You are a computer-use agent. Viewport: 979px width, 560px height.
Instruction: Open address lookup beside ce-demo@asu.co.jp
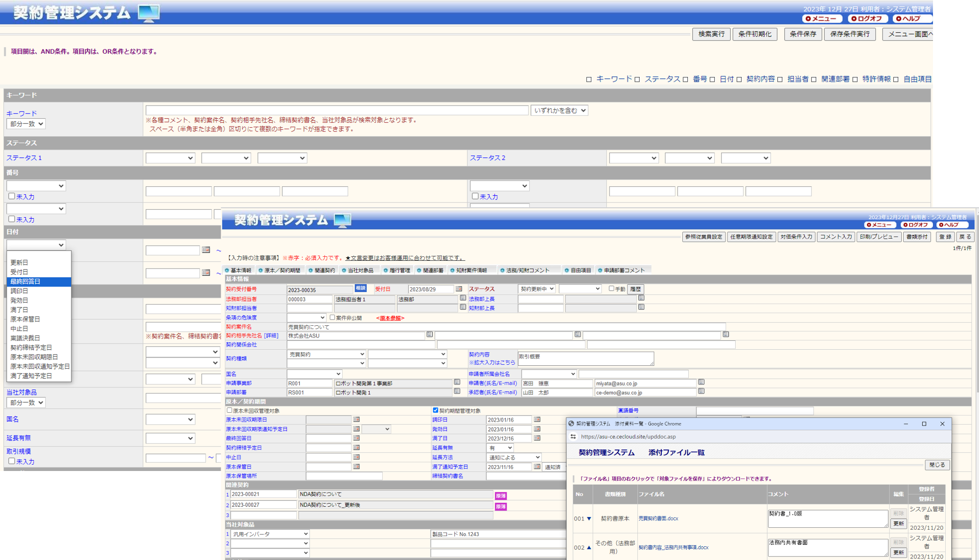point(701,391)
